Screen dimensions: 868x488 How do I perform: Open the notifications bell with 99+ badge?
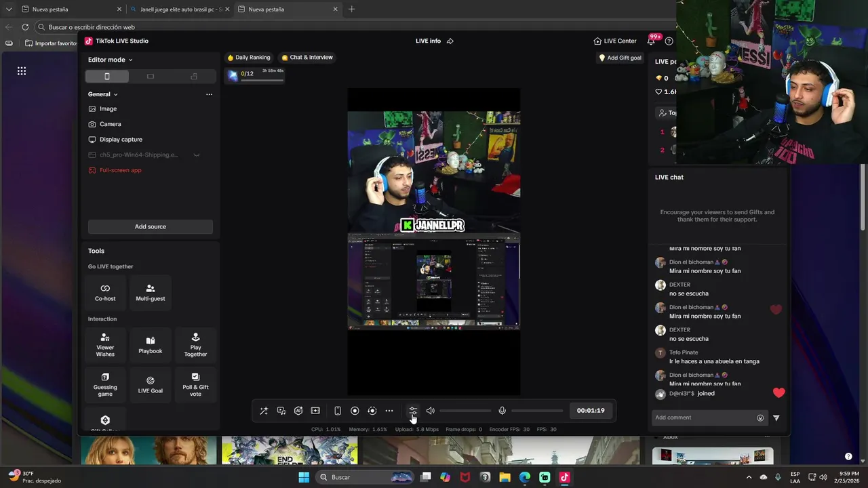coord(652,41)
